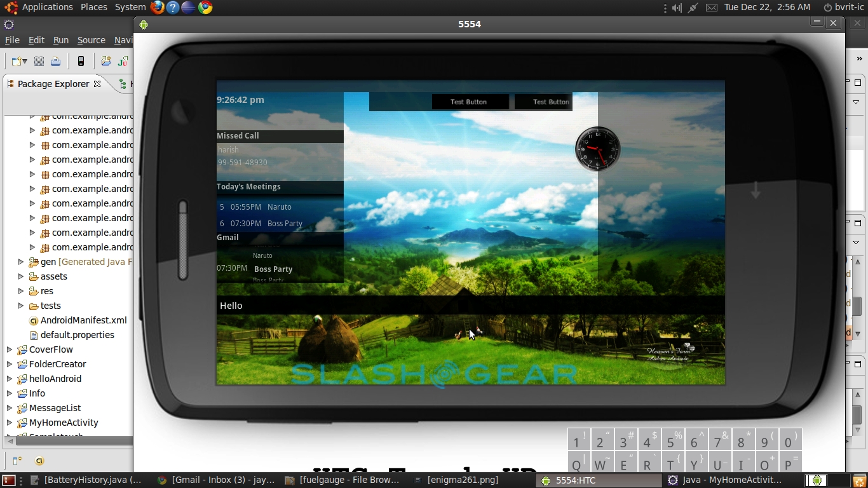
Task: Click the Help question mark launcher icon
Action: coord(173,8)
